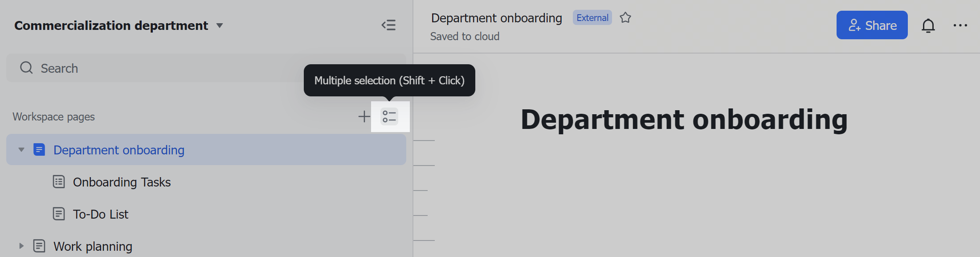
Task: Activate multiple selection mode icon
Action: [389, 116]
